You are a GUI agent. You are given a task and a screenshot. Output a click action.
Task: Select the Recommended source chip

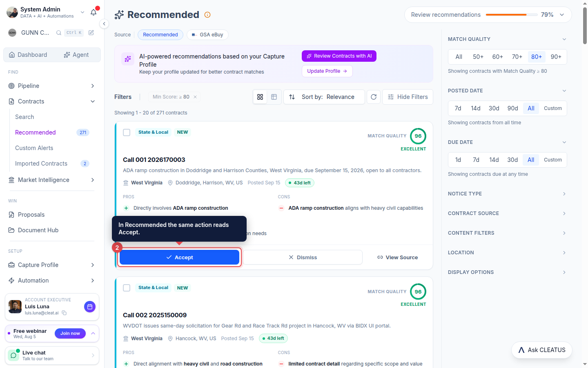point(160,35)
